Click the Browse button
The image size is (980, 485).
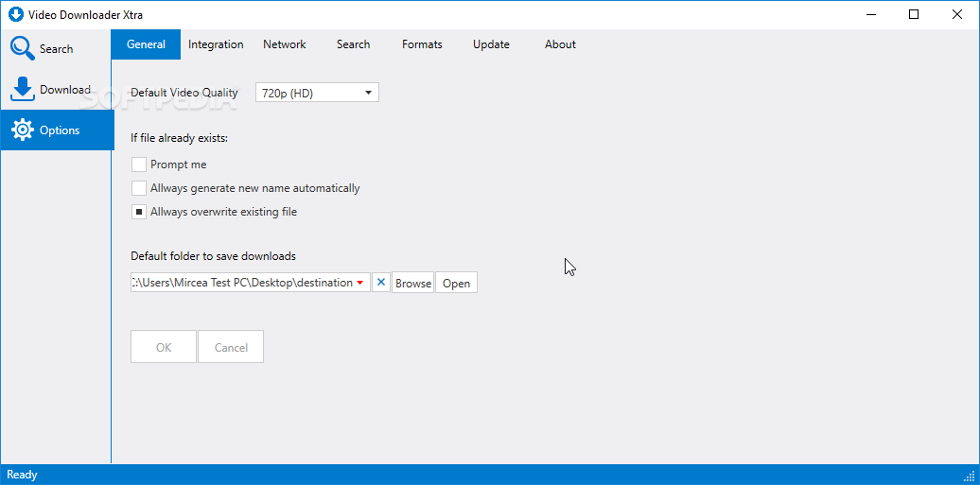point(413,283)
